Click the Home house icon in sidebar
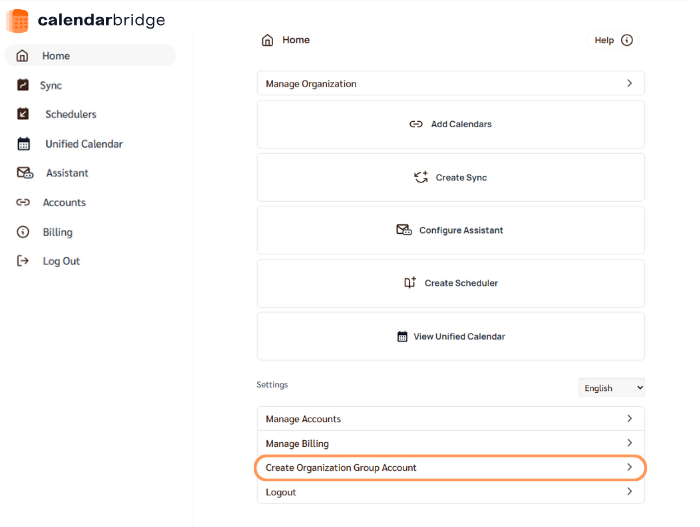 (22, 56)
